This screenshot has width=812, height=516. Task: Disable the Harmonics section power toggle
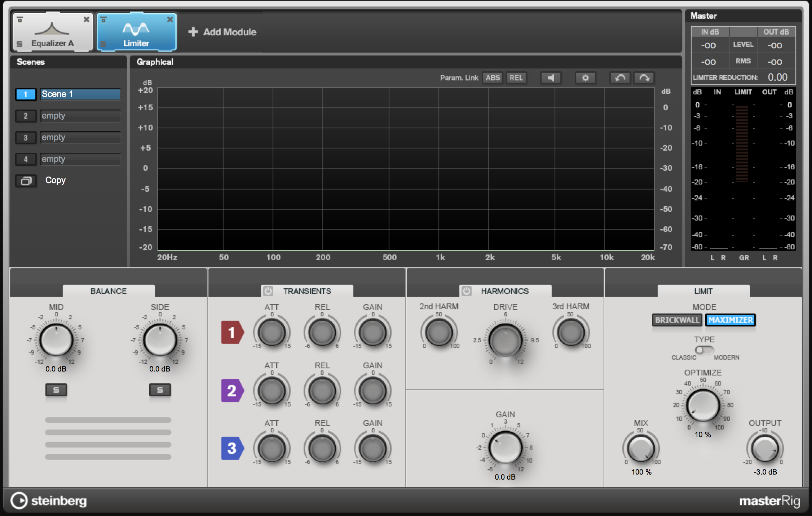[467, 291]
